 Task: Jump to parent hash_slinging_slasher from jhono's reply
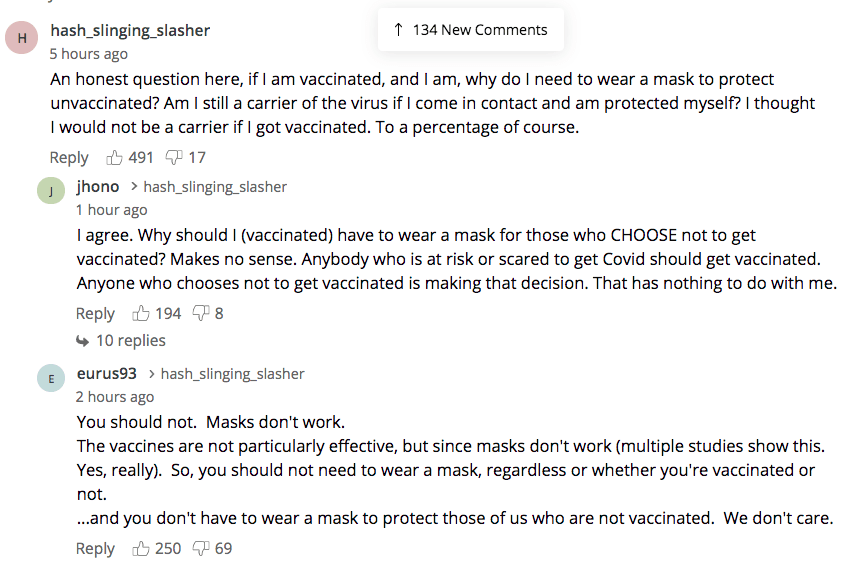(x=215, y=186)
